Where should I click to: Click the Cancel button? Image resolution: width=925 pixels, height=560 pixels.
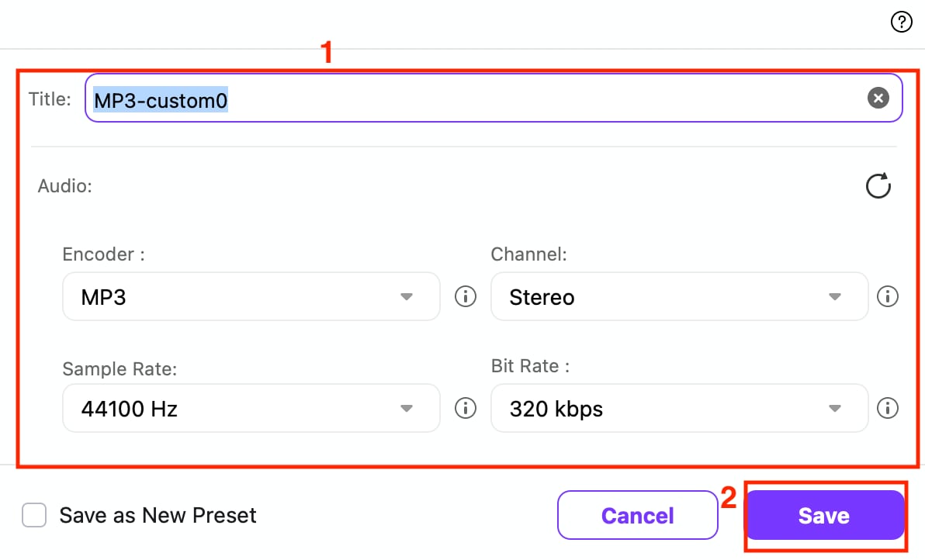pyautogui.click(x=638, y=515)
